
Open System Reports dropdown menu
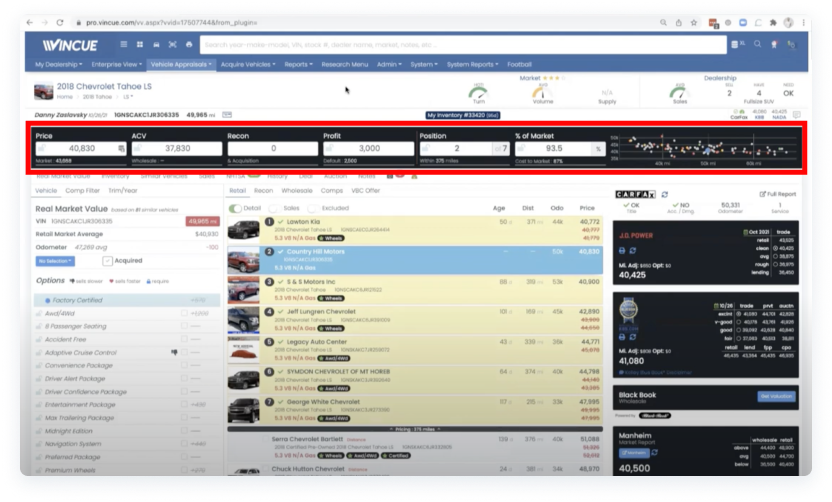[472, 64]
